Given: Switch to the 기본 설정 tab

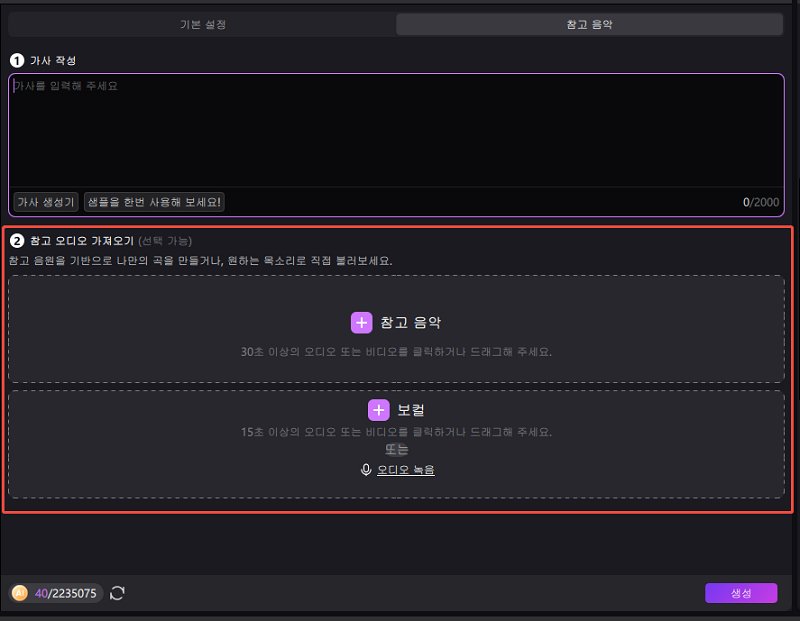Looking at the screenshot, I should 203,24.
